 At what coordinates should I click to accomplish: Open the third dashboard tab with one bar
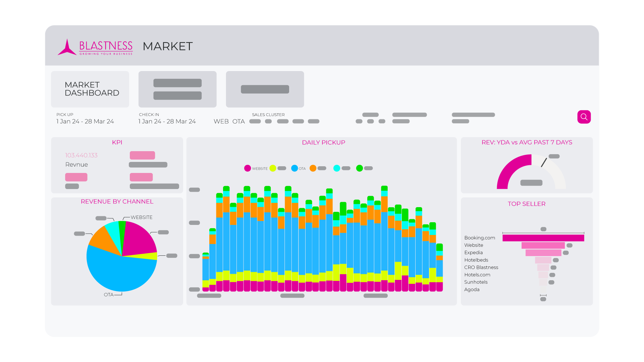click(x=265, y=89)
